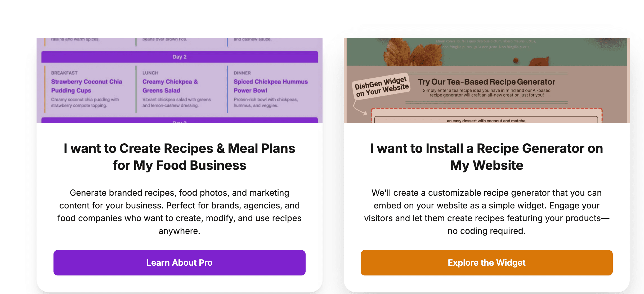Image resolution: width=644 pixels, height=294 pixels.
Task: Click the DishGen Widget on Your Website label
Action: [382, 87]
